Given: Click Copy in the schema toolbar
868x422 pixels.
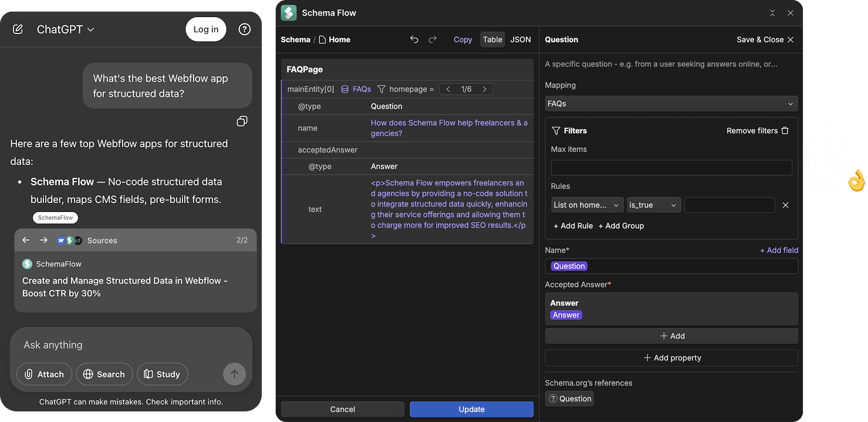Looking at the screenshot, I should coord(462,40).
